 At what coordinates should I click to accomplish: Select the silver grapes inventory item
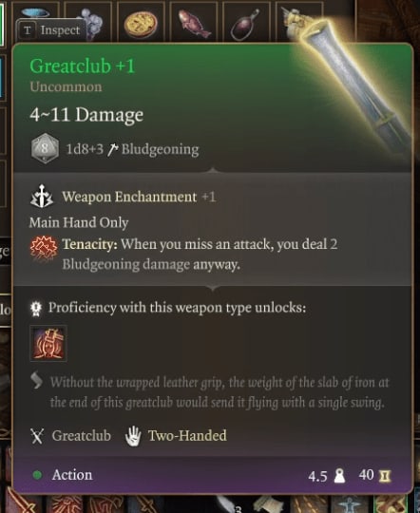click(90, 23)
